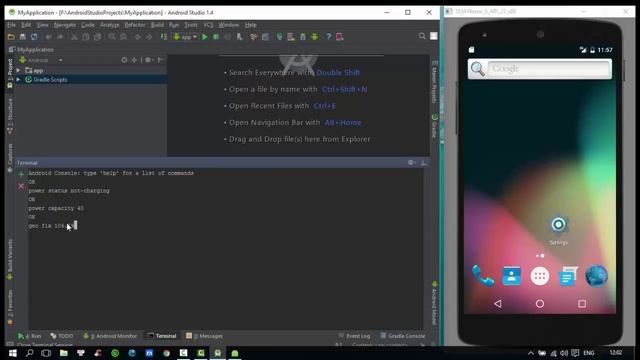Click the Paste icon in the toolbar
This screenshot has width=640, height=360.
[x=97, y=37]
